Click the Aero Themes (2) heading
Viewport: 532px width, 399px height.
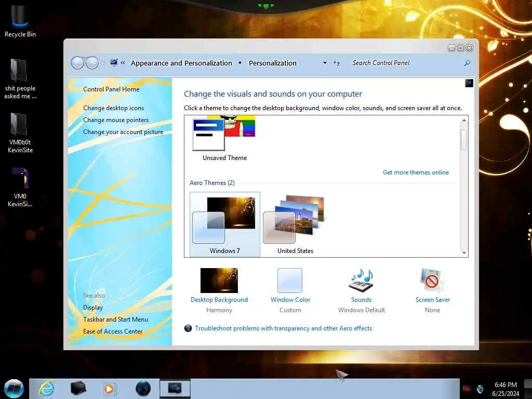(x=212, y=183)
